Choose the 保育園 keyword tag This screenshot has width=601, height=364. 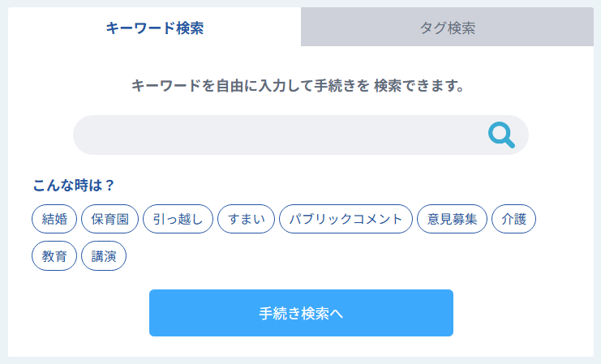110,219
